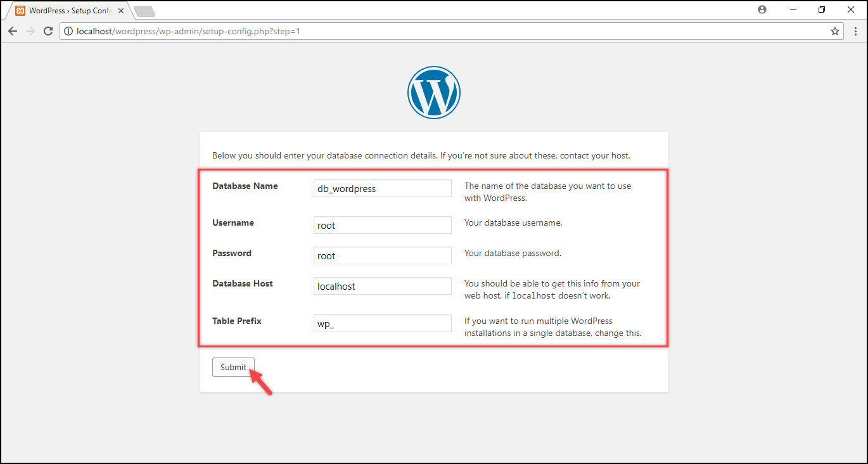The image size is (868, 464).
Task: Open the Chrome profile account icon
Action: [762, 10]
